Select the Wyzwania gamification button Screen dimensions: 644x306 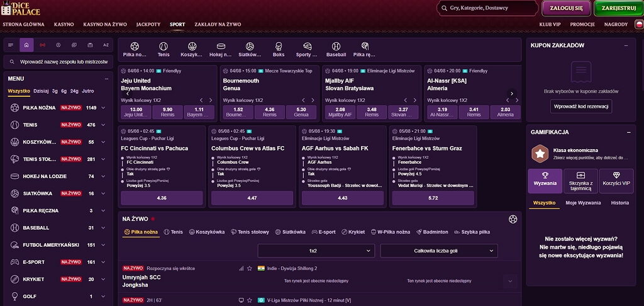click(545, 181)
